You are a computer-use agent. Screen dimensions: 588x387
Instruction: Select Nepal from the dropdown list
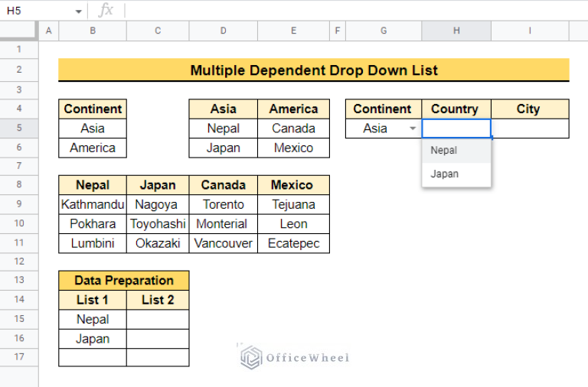tap(444, 151)
